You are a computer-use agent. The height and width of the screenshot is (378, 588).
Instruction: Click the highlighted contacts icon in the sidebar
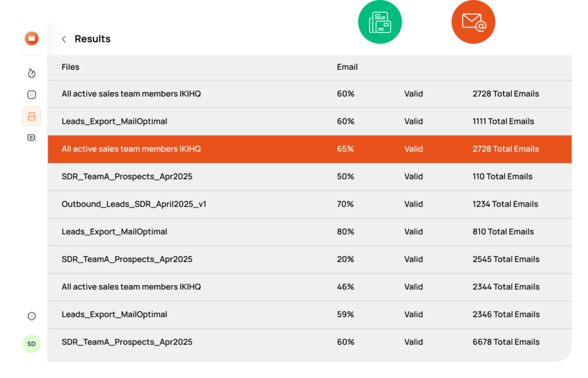[x=32, y=116]
